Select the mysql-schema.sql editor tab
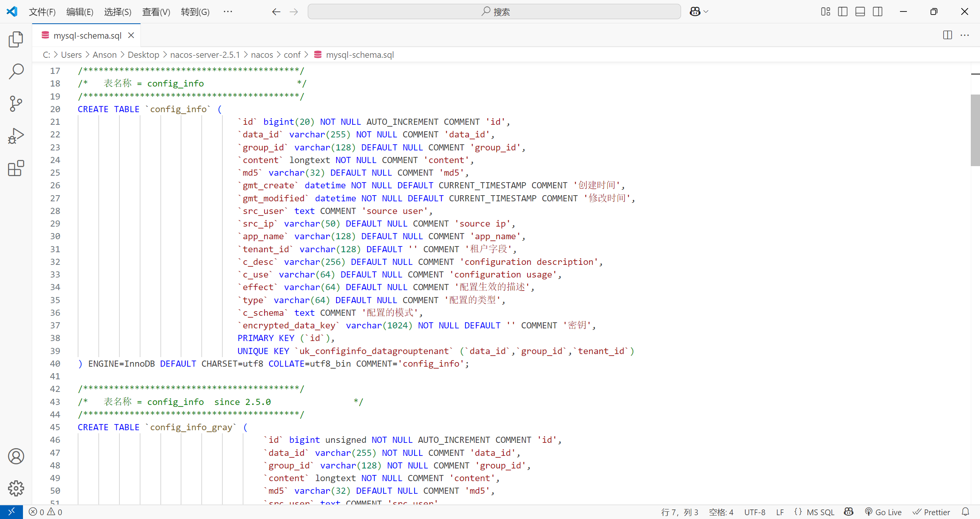The height and width of the screenshot is (519, 980). point(87,35)
